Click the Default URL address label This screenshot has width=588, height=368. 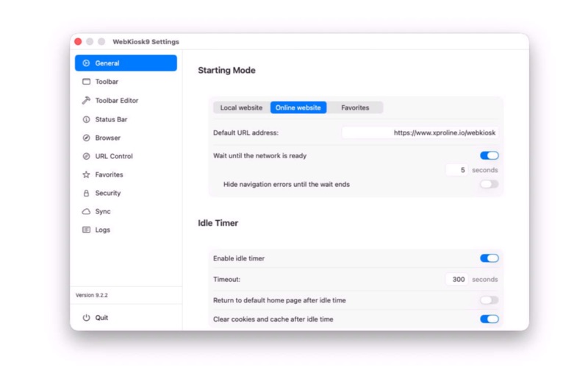click(x=245, y=133)
